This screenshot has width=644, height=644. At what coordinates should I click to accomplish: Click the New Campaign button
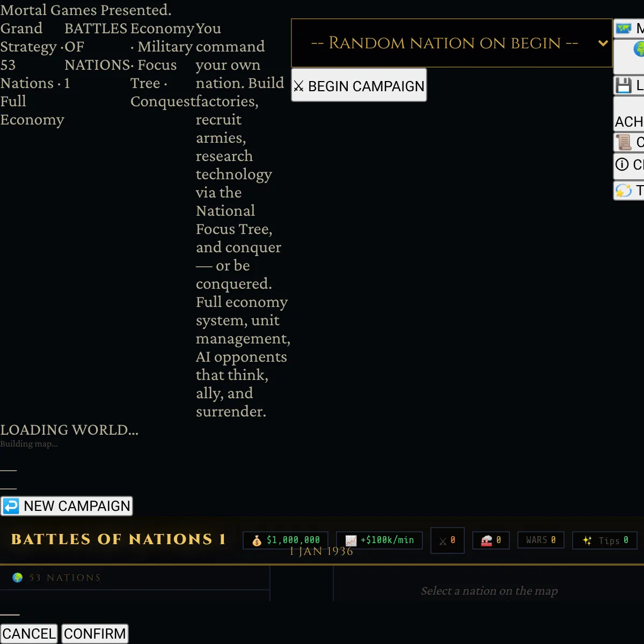tap(67, 506)
